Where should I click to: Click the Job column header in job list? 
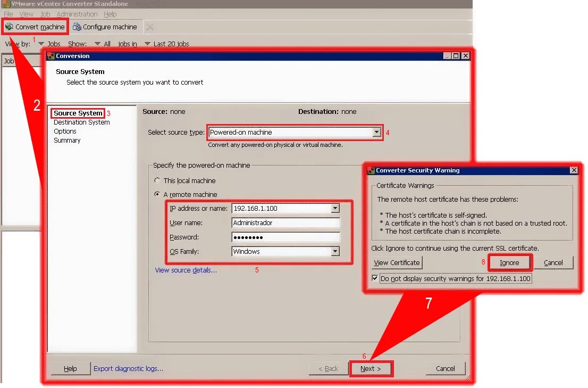point(21,61)
